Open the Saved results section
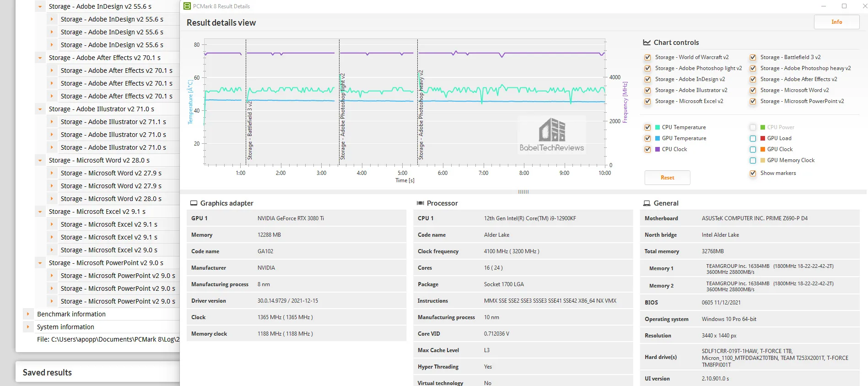The image size is (868, 386). 47,373
